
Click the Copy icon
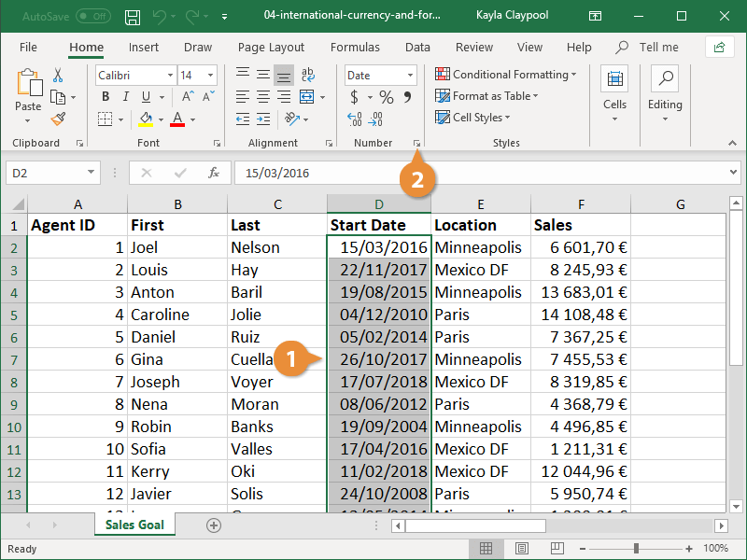click(x=58, y=97)
